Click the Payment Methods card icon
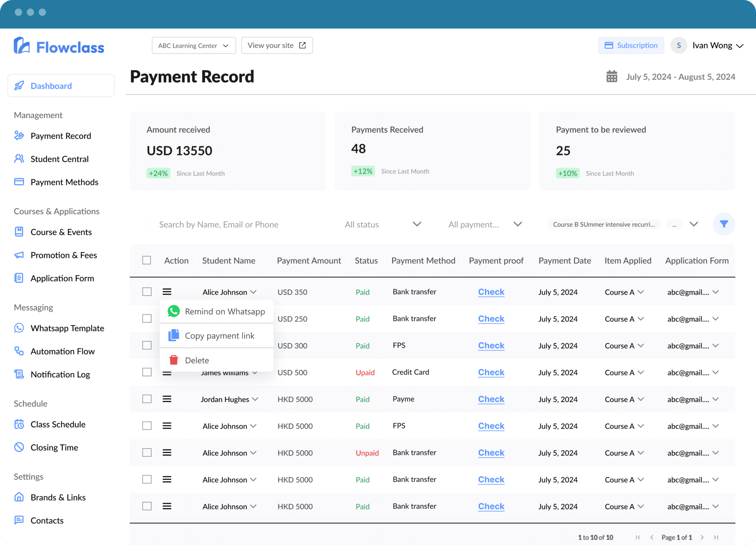The width and height of the screenshot is (756, 545). point(19,182)
